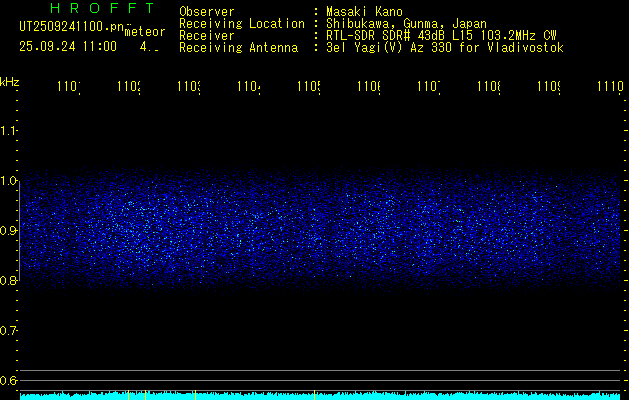This screenshot has width=629, height=400.
Task: Click the cyan signal level strip
Action: pos(320,396)
